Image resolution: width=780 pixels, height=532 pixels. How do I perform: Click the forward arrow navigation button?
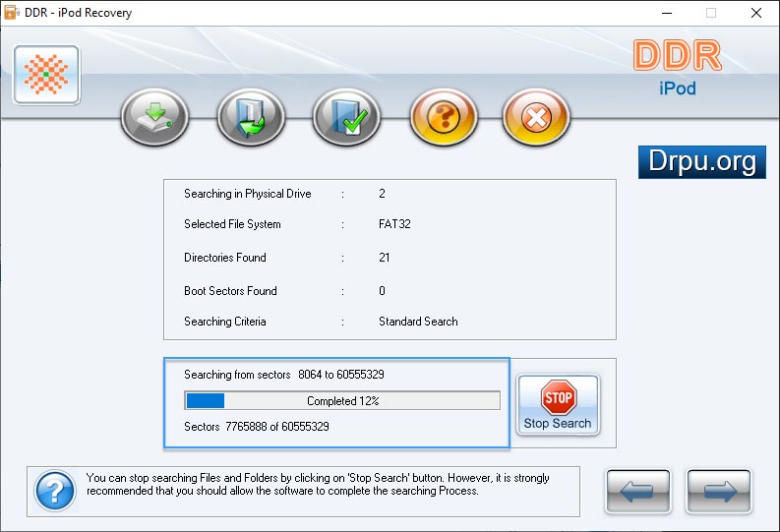coord(719,492)
